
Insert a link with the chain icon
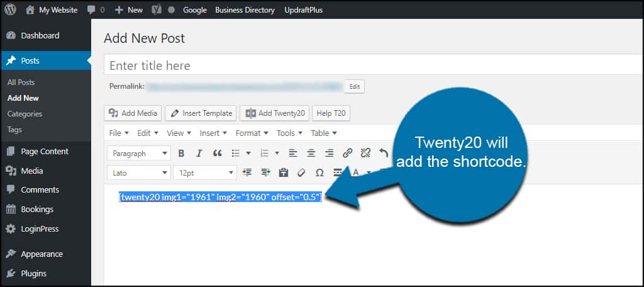[x=347, y=153]
